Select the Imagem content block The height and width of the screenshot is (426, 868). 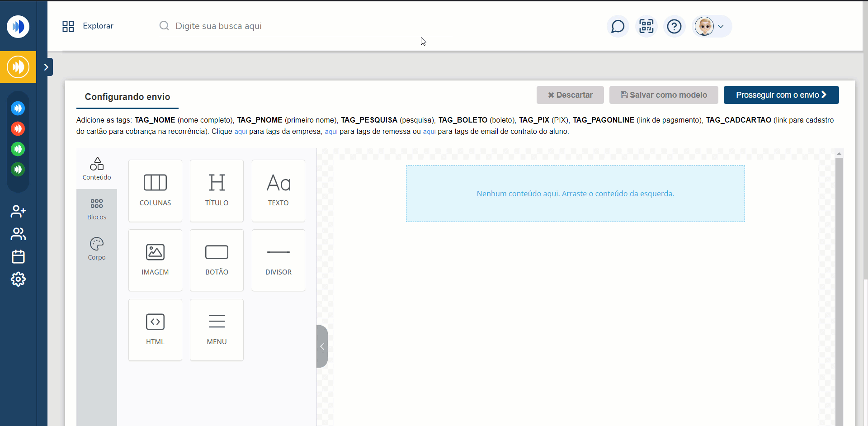click(x=155, y=260)
